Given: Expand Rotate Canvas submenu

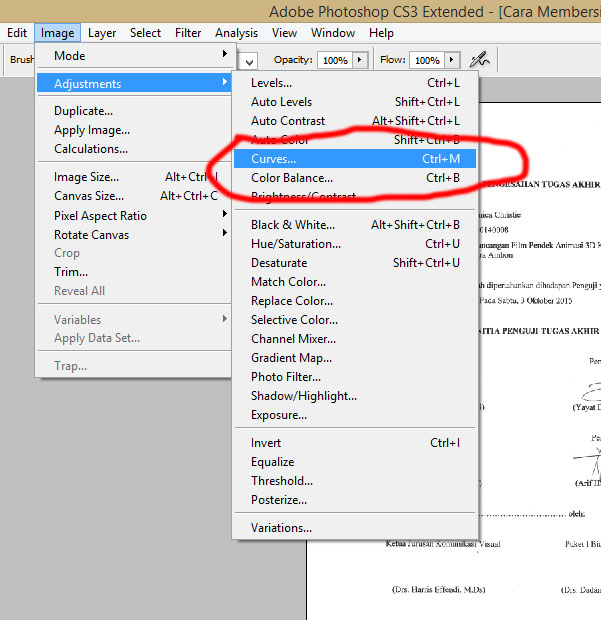Looking at the screenshot, I should (134, 234).
